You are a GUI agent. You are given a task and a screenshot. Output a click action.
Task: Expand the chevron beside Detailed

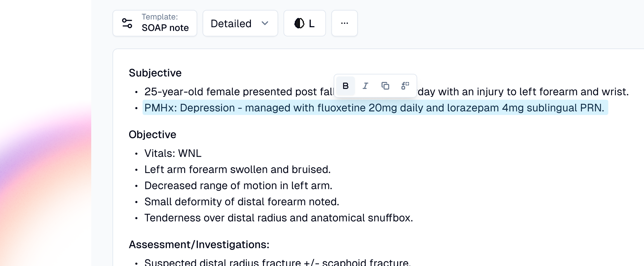click(265, 23)
